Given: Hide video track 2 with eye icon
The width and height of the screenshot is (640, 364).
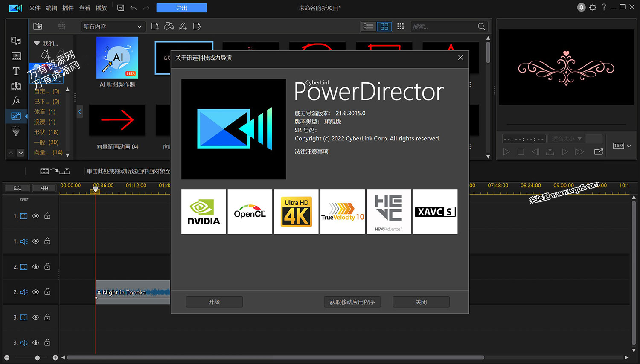Looking at the screenshot, I should (36, 267).
